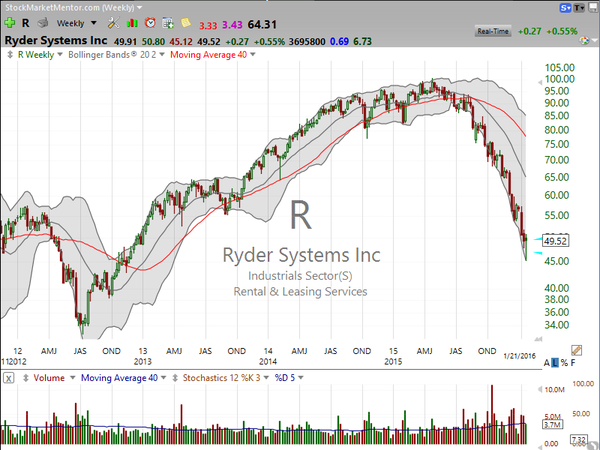Expand the white arrow beside color dots
Viewport: 600px width, 450px height.
coord(594,40)
